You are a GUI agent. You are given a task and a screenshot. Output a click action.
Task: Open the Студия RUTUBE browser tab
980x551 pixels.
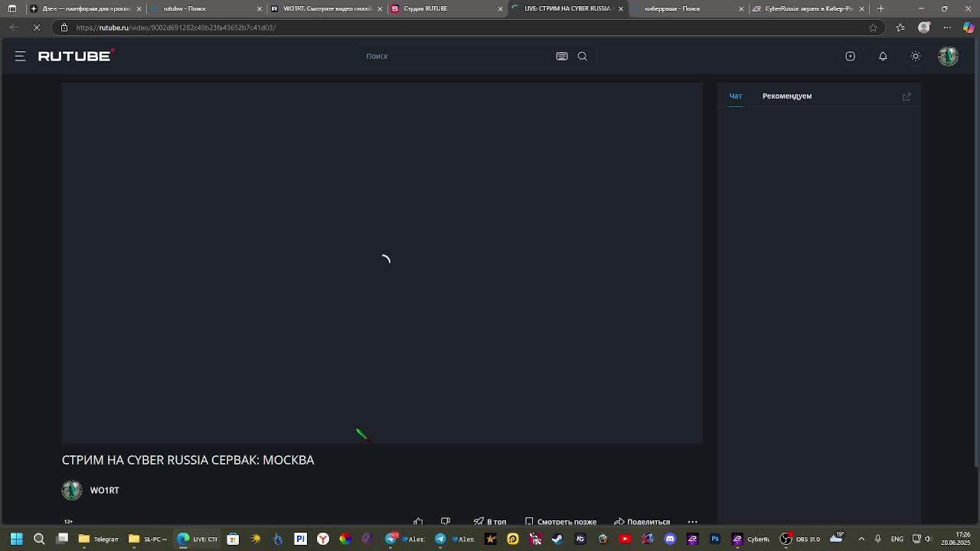click(446, 8)
